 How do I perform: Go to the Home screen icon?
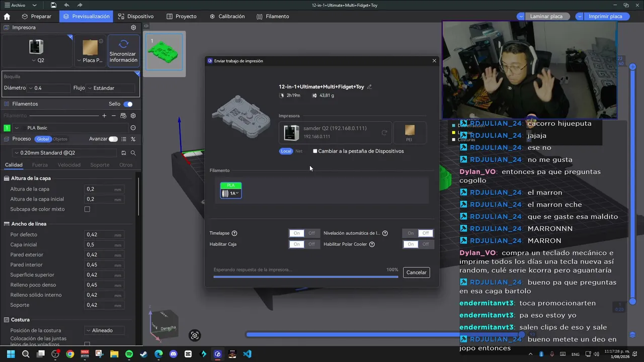(7, 16)
